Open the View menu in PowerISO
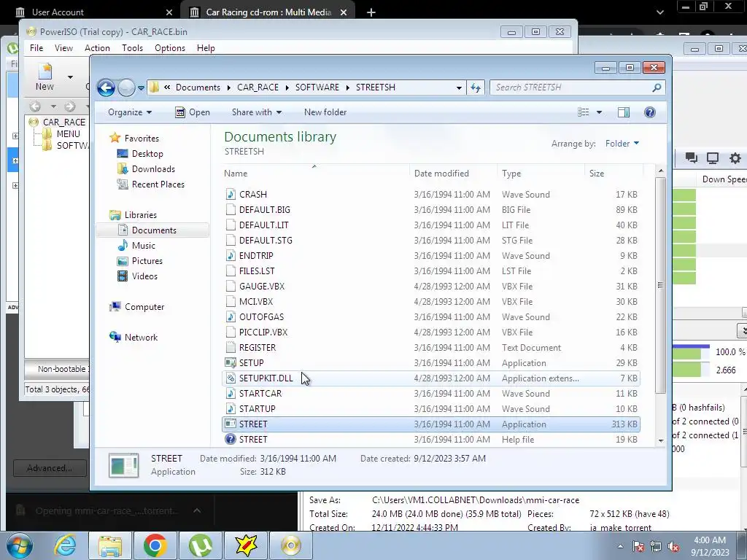 pyautogui.click(x=63, y=48)
